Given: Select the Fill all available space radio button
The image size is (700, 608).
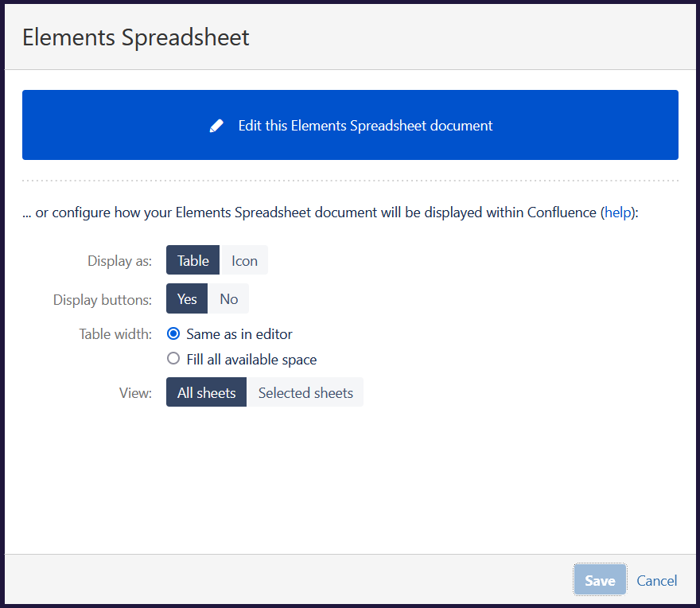Looking at the screenshot, I should point(173,359).
